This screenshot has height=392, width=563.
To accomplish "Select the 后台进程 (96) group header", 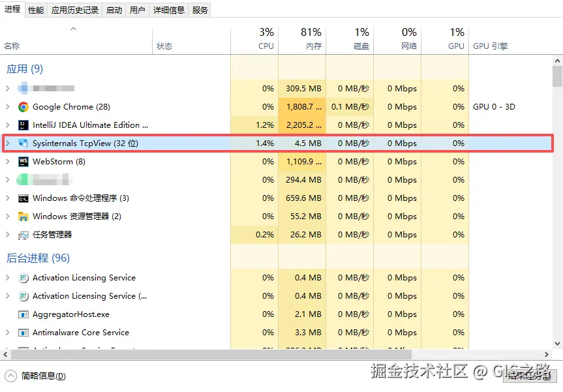I will (x=38, y=258).
